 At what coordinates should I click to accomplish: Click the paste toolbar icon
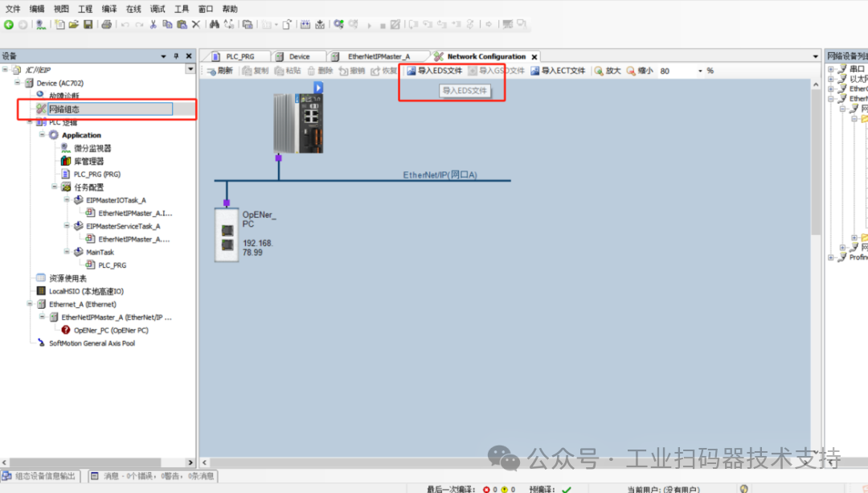tap(182, 24)
